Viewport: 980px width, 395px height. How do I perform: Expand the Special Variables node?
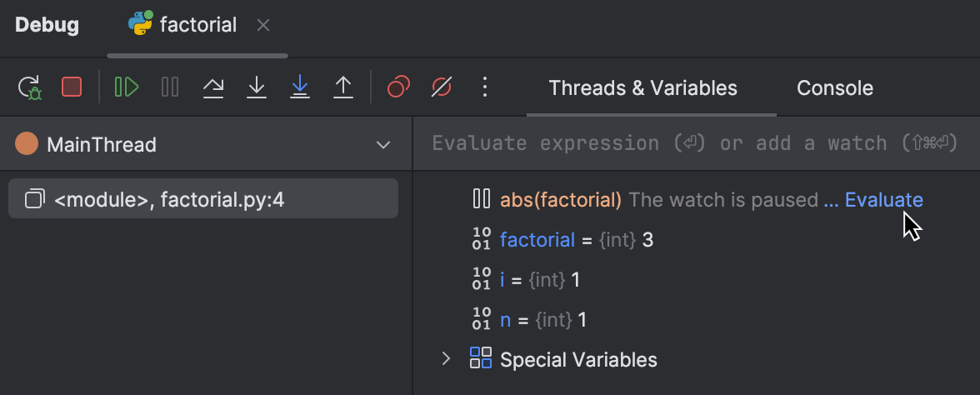(446, 359)
